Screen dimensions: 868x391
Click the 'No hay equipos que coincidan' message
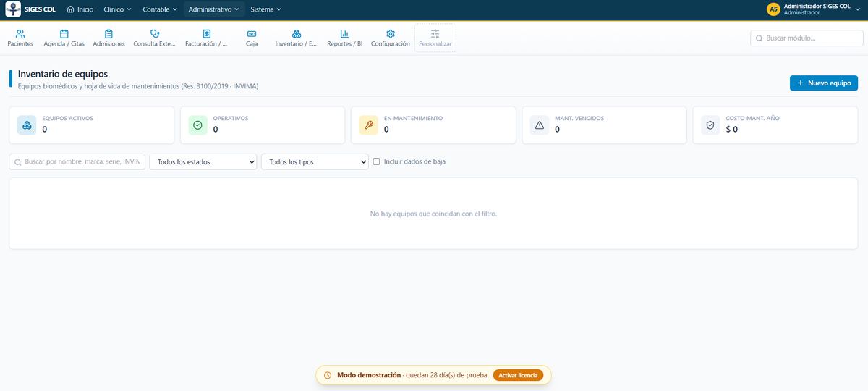click(x=434, y=214)
